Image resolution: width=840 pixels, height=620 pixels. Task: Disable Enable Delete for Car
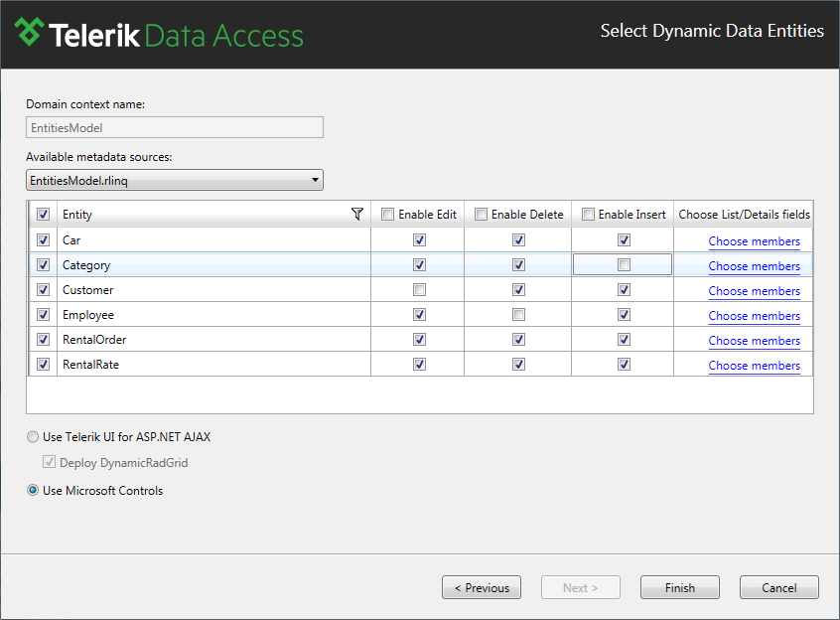[518, 240]
